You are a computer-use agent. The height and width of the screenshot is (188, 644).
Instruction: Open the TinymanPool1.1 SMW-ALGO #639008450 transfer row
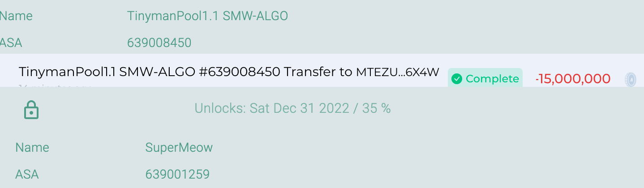tap(322, 70)
